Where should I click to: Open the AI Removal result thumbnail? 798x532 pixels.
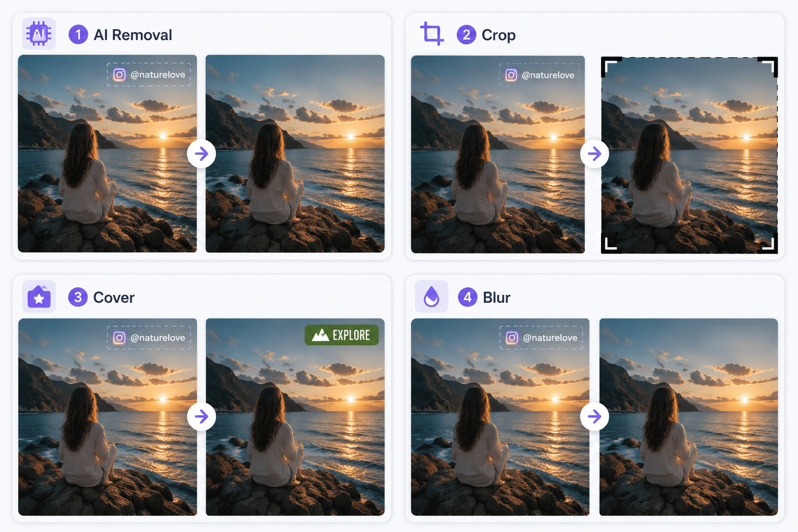tap(295, 154)
